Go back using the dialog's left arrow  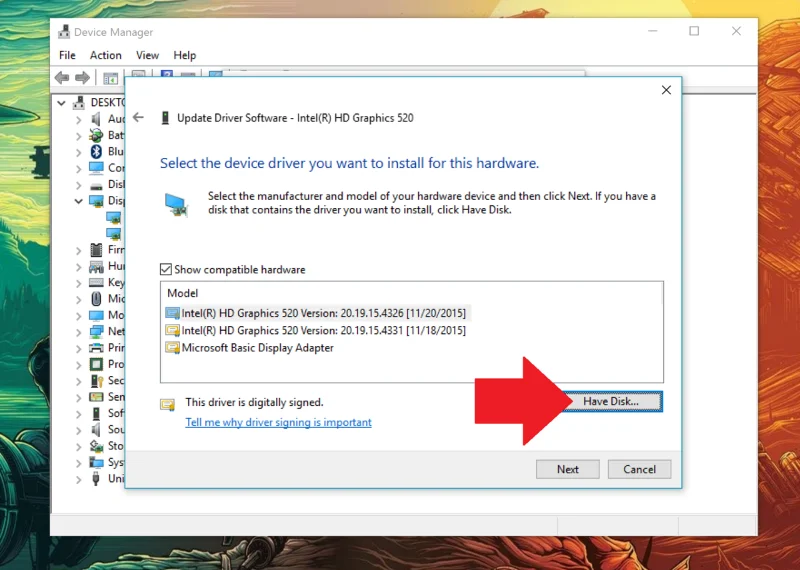[x=138, y=117]
